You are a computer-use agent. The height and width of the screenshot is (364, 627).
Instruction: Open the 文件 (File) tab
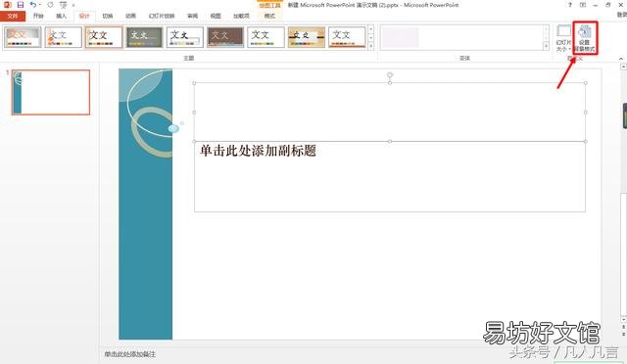click(x=13, y=16)
